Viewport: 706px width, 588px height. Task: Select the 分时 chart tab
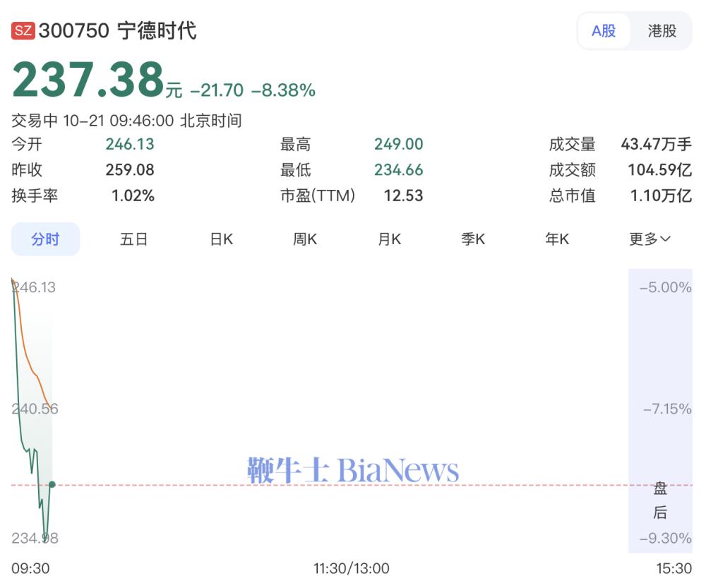click(x=45, y=239)
